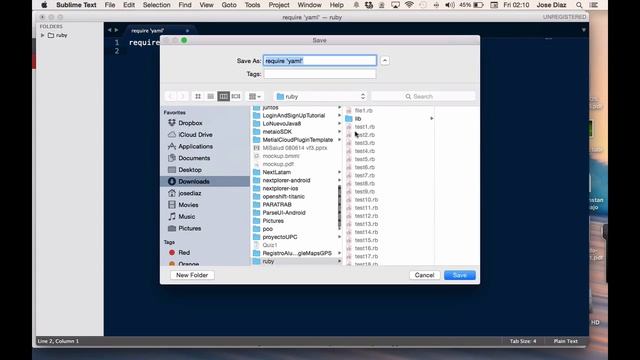Open the ruby folder location dropdown

(x=320, y=96)
